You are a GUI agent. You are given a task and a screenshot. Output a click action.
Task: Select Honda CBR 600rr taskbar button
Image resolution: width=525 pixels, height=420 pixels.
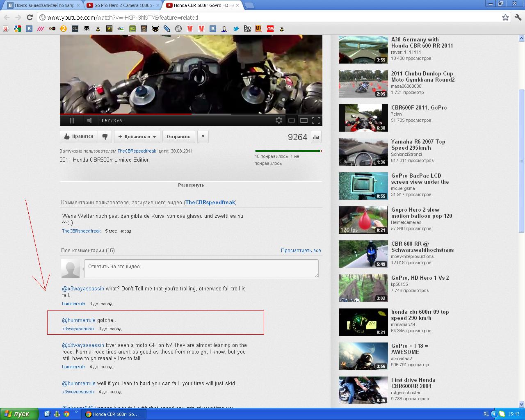tap(114, 414)
